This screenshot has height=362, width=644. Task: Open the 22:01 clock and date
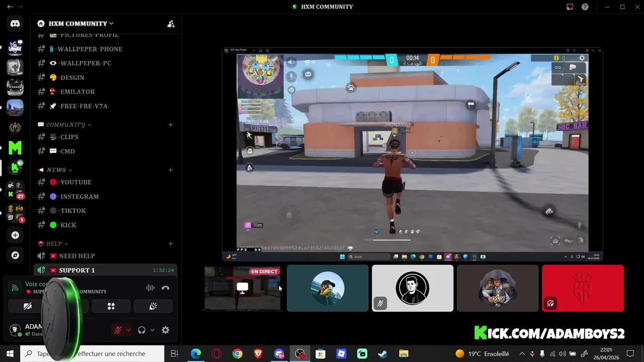(x=606, y=354)
